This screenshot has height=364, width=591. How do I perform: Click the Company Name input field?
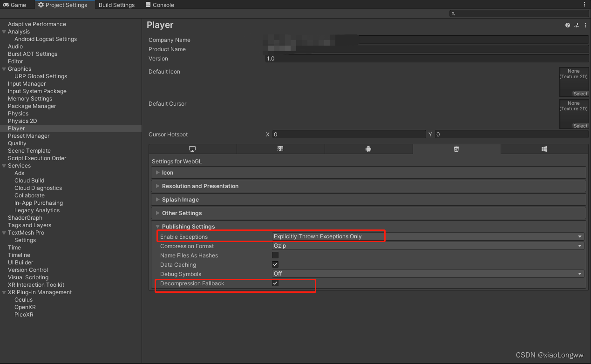427,40
